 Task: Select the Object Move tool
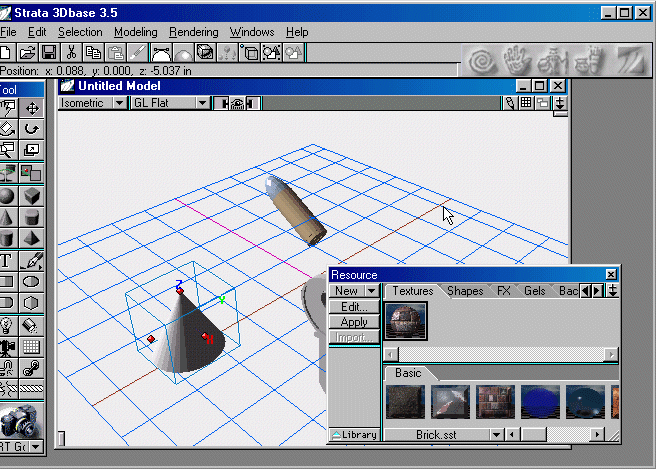(x=32, y=108)
